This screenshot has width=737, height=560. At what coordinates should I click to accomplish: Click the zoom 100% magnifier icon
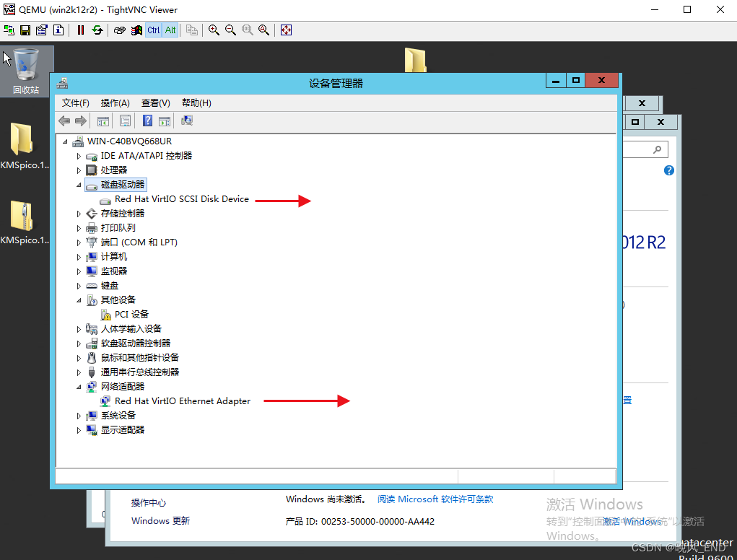click(x=248, y=30)
